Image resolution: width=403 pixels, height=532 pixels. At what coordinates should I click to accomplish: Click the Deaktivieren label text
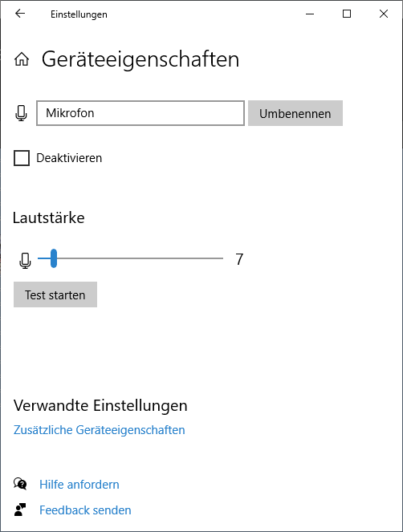click(69, 158)
